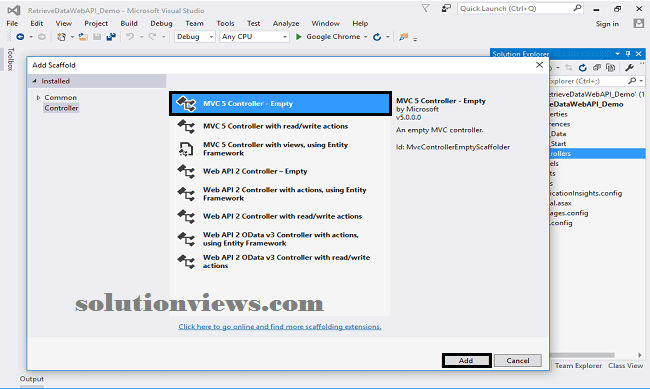
Task: Open the Edit menu
Action: (37, 24)
